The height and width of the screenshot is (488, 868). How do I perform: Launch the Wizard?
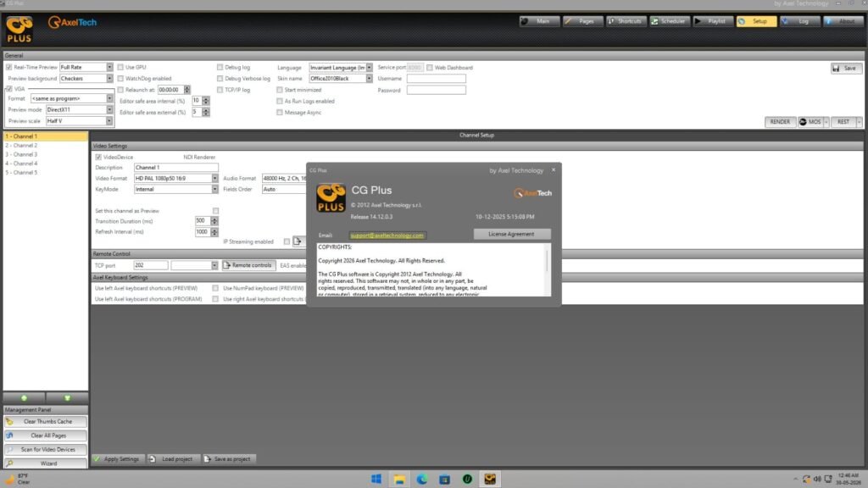(x=46, y=463)
